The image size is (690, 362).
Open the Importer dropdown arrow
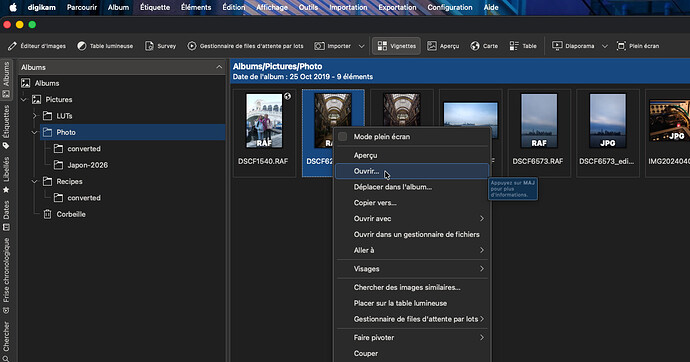pyautogui.click(x=361, y=46)
